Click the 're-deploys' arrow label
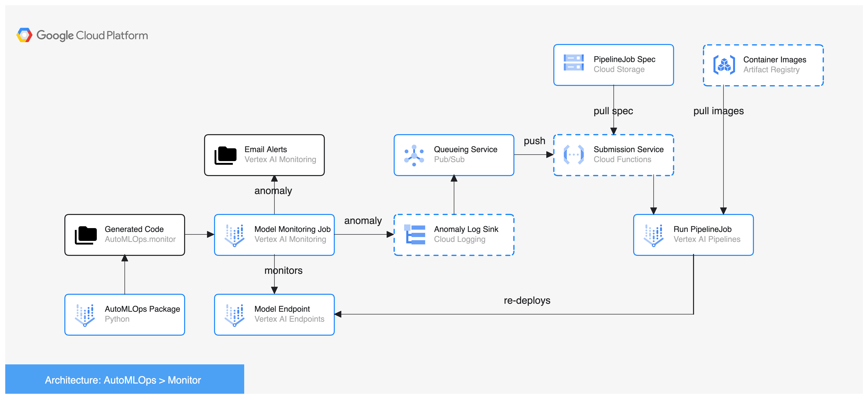Image resolution: width=868 pixels, height=399 pixels. pyautogui.click(x=527, y=300)
